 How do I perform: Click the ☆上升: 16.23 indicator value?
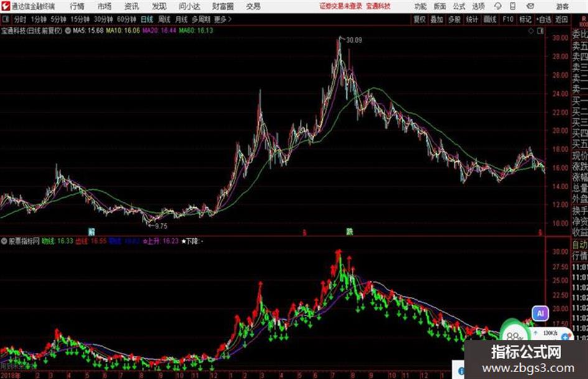tap(161, 241)
